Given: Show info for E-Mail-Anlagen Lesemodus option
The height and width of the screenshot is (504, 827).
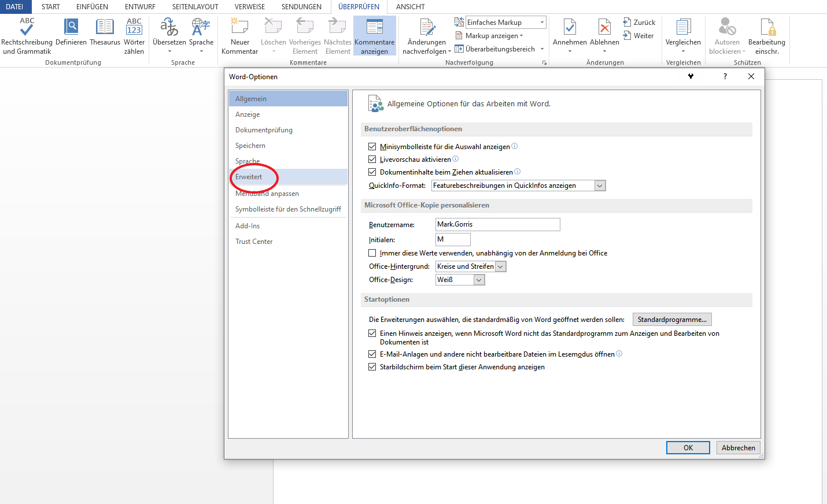Looking at the screenshot, I should (x=619, y=354).
